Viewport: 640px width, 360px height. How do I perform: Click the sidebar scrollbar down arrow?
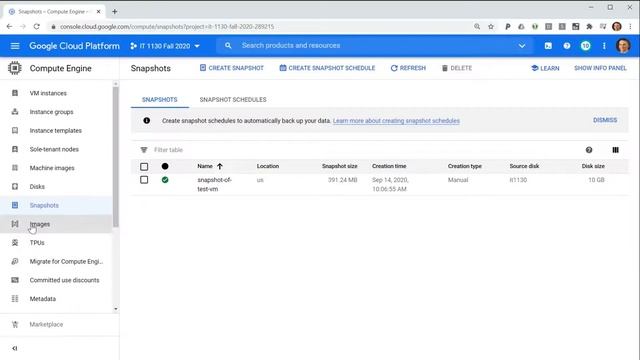[116, 309]
